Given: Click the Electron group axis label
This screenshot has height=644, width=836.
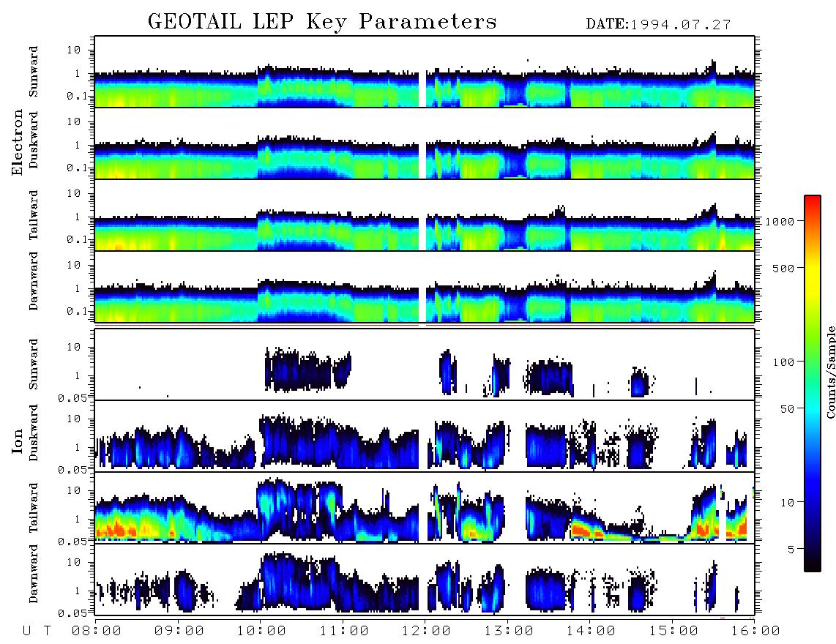Looking at the screenshot, I should (18, 142).
